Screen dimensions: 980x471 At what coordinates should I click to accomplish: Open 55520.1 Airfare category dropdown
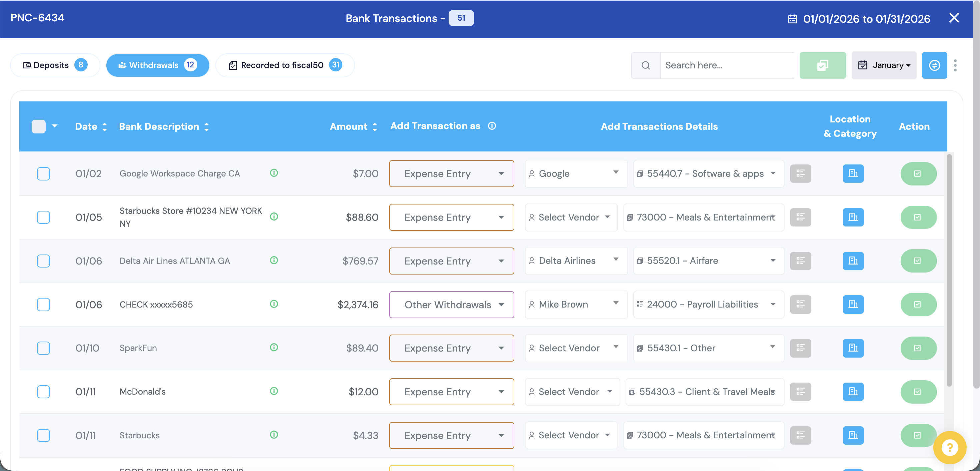(708, 261)
